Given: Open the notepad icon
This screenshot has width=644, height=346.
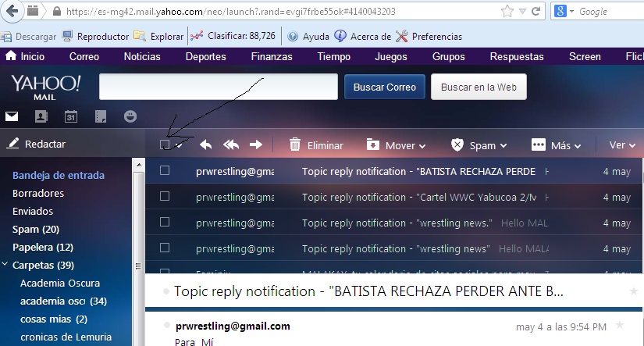Looking at the screenshot, I should [x=101, y=116].
